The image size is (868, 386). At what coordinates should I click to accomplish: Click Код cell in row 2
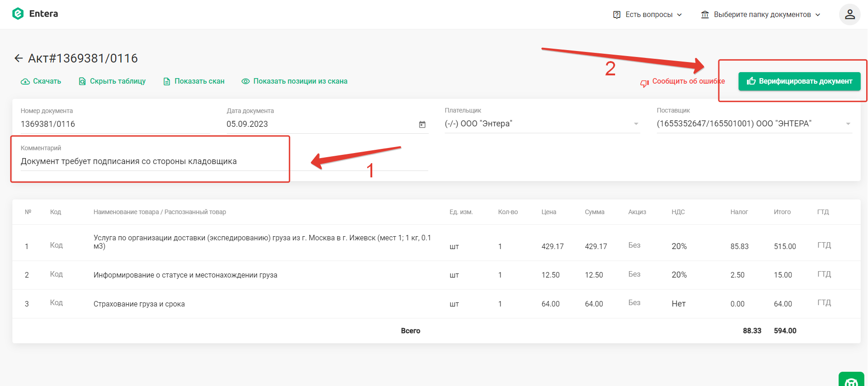pyautogui.click(x=56, y=274)
